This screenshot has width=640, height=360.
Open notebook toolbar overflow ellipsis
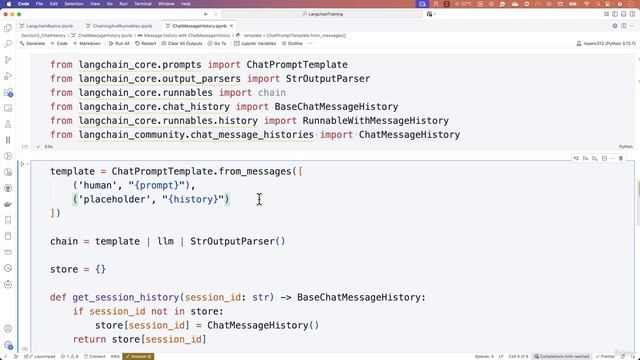click(x=310, y=43)
